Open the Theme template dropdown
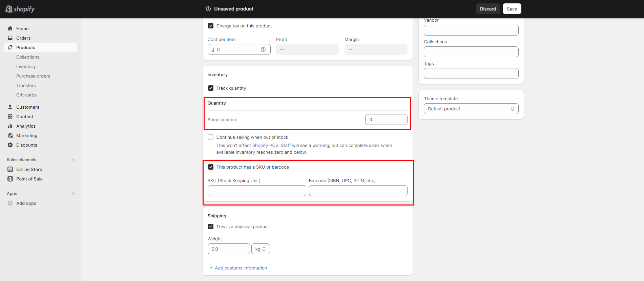 (471, 109)
